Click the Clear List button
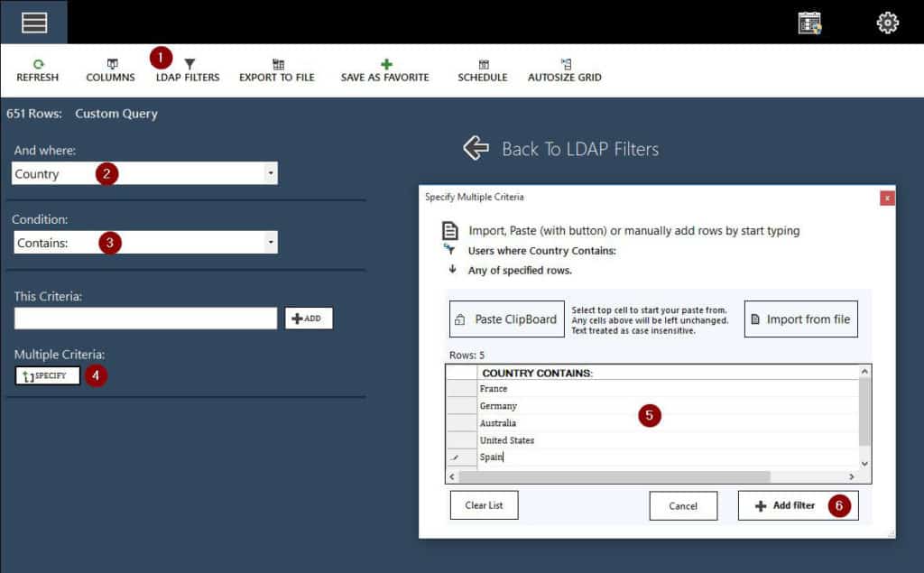This screenshot has height=573, width=924. (484, 505)
